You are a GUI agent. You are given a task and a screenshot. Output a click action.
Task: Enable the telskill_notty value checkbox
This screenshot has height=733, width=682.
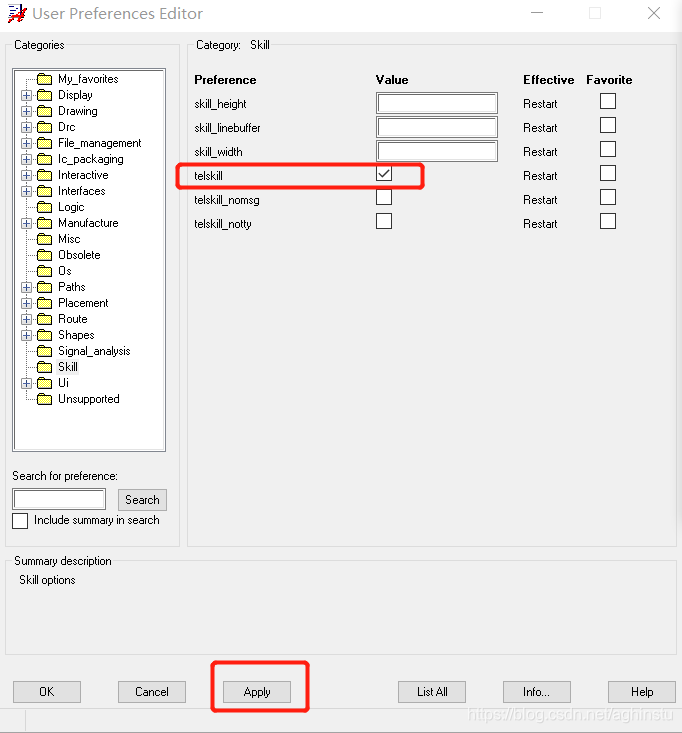[384, 221]
